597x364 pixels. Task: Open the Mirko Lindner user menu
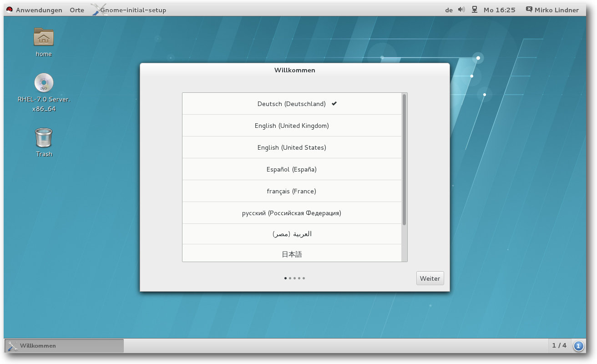pyautogui.click(x=557, y=10)
